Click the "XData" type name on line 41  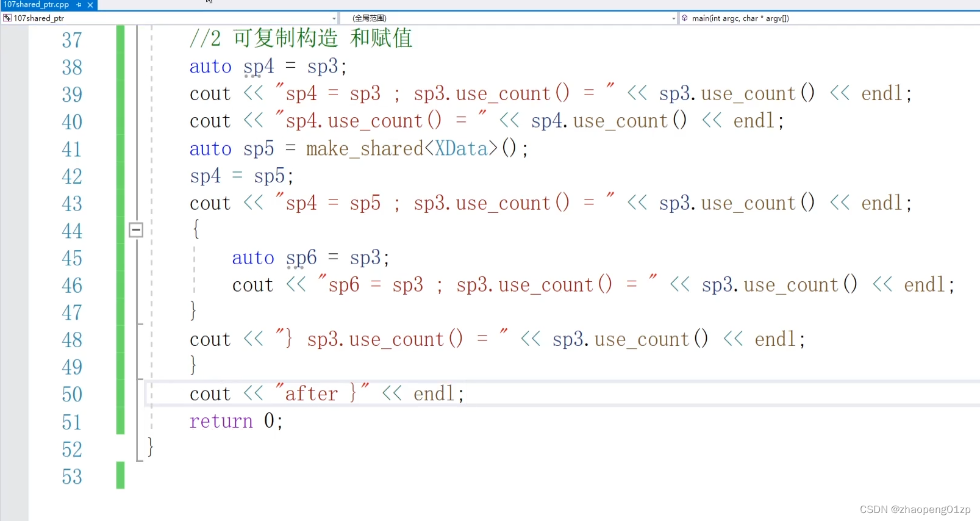pyautogui.click(x=462, y=149)
